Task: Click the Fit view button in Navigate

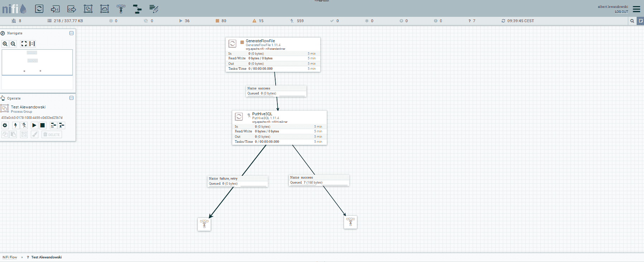Action: coord(24,44)
